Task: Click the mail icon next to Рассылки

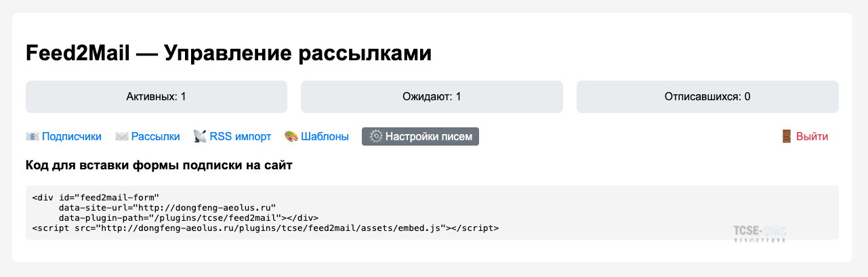Action: (122, 137)
